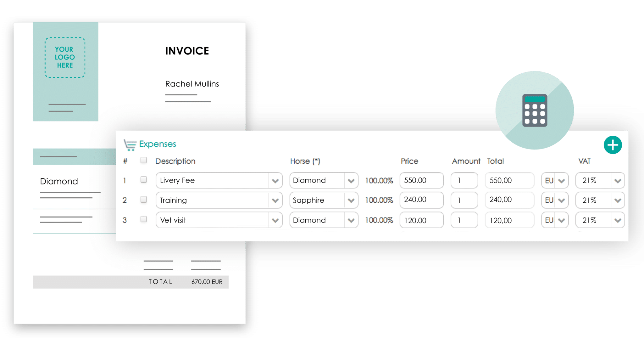Click the 240,00 price field

point(422,200)
